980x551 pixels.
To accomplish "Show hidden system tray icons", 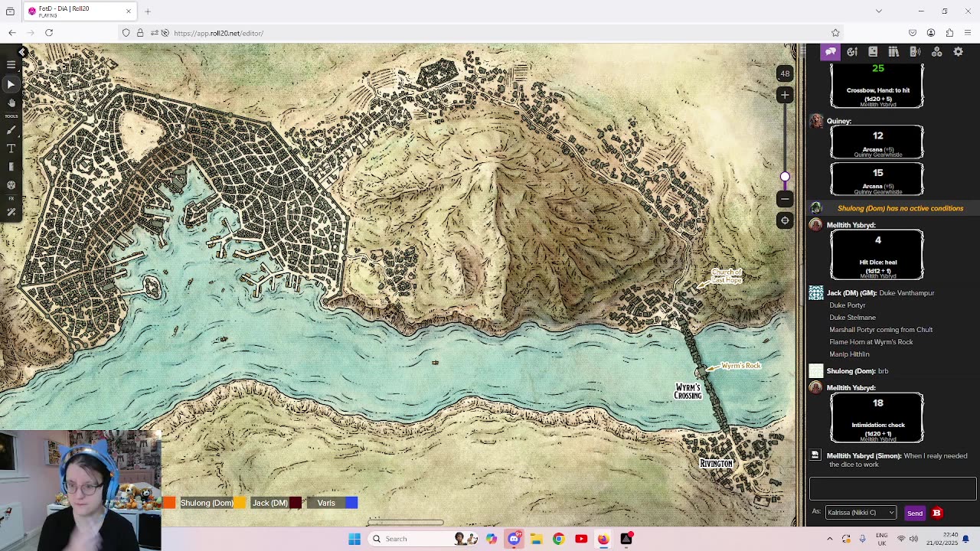I will pyautogui.click(x=830, y=539).
